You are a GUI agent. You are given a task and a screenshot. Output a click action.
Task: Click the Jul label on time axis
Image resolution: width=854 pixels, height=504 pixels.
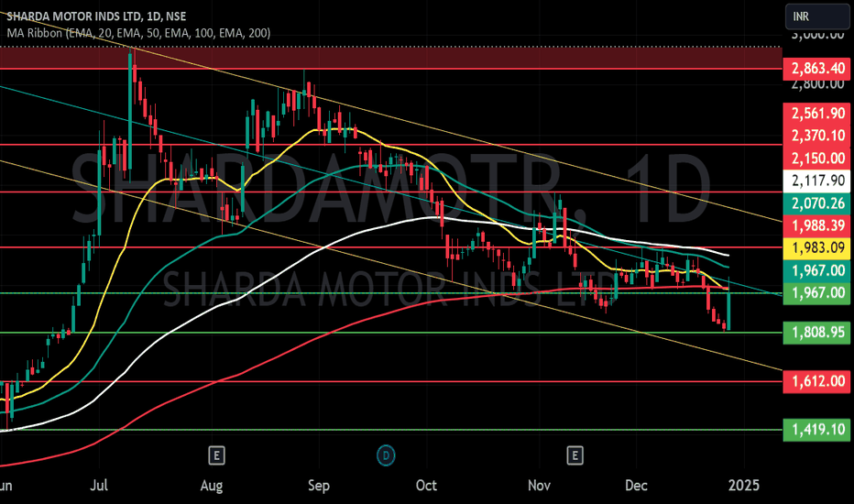point(99,485)
